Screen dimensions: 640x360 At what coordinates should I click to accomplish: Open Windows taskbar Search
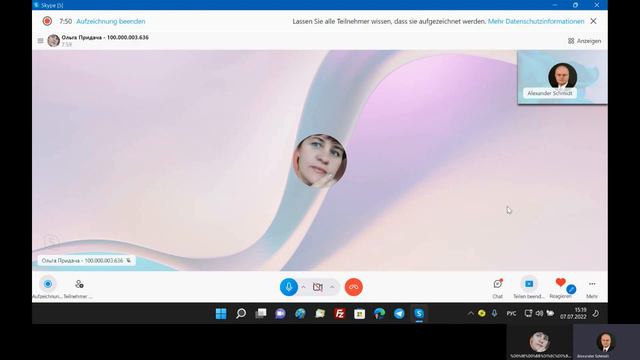tap(241, 313)
